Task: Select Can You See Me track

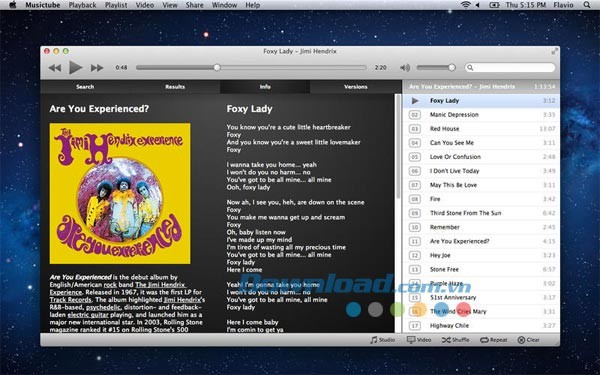Action: tap(481, 143)
